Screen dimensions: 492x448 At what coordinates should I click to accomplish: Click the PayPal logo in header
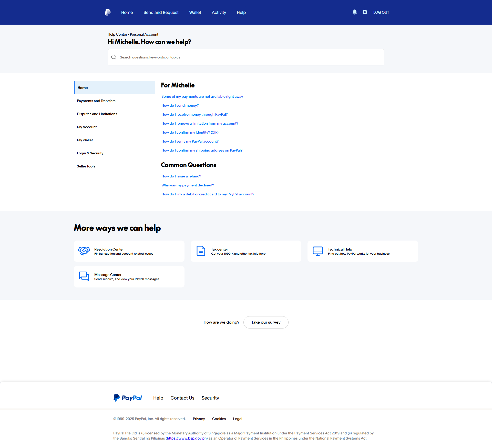(x=108, y=12)
